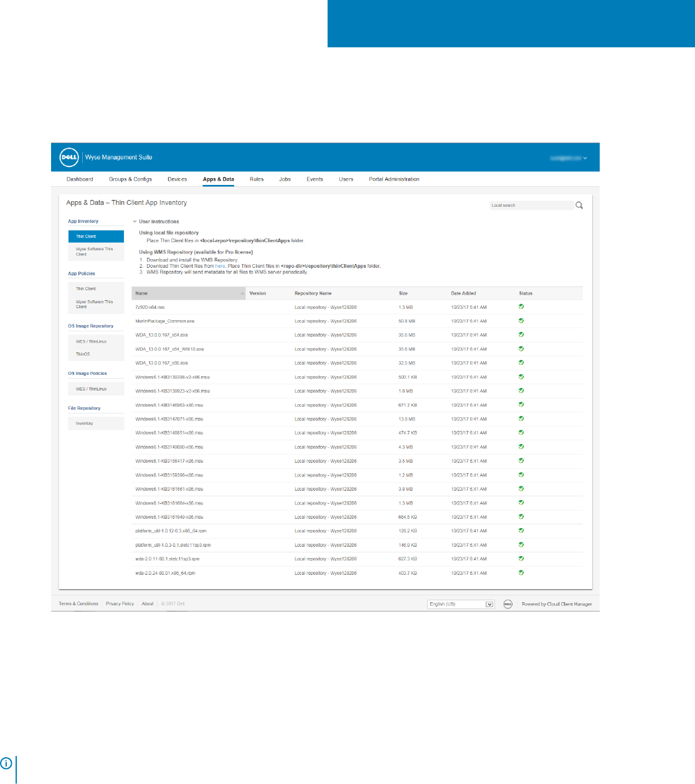
Task: Click file name MerlinPackage_Common.exe
Action: [x=165, y=321]
